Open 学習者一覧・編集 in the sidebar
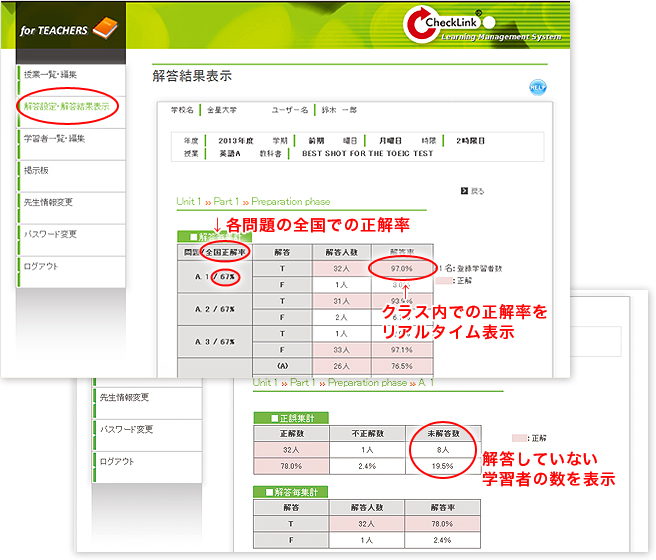This screenshot has width=656, height=560. pyautogui.click(x=71, y=144)
